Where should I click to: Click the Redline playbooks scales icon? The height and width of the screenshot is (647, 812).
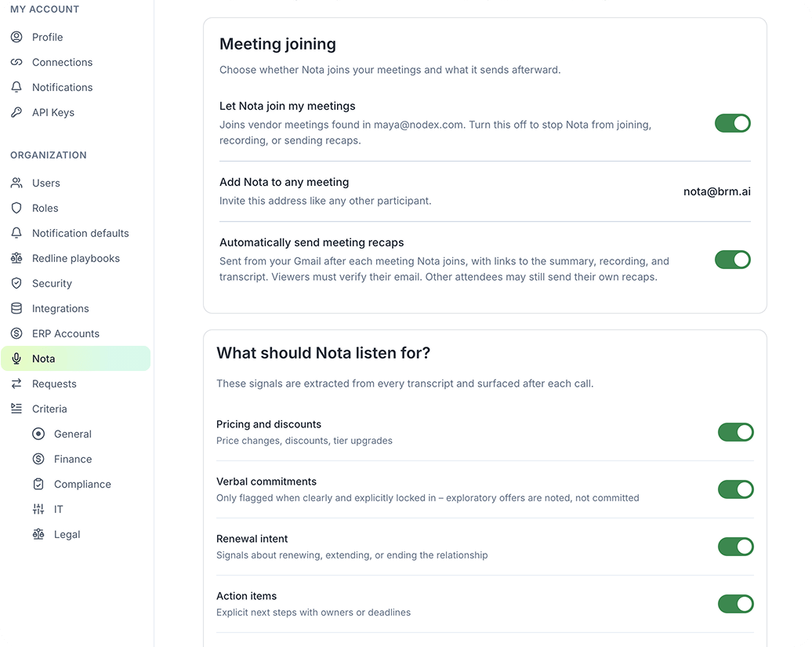tap(16, 258)
